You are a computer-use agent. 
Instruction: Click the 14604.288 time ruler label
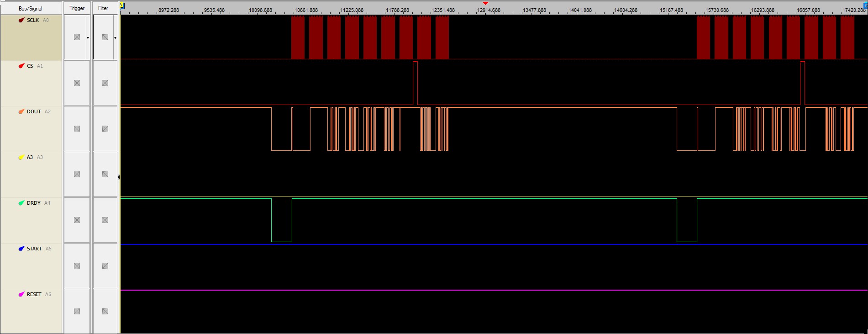(626, 10)
